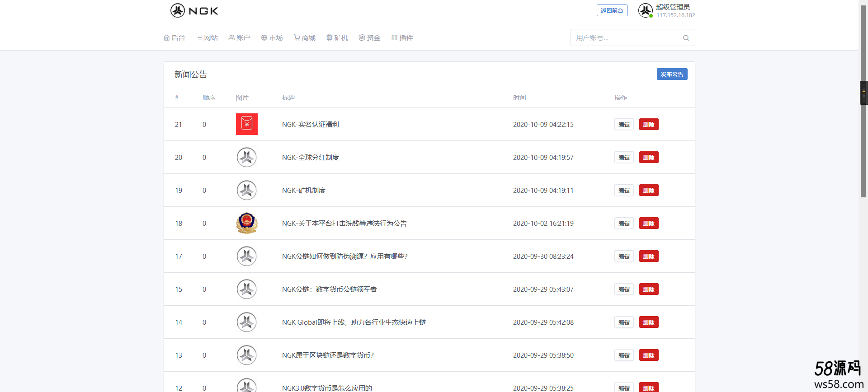Open the 资金 menu
Screen dimensions: 868x392
tap(370, 38)
